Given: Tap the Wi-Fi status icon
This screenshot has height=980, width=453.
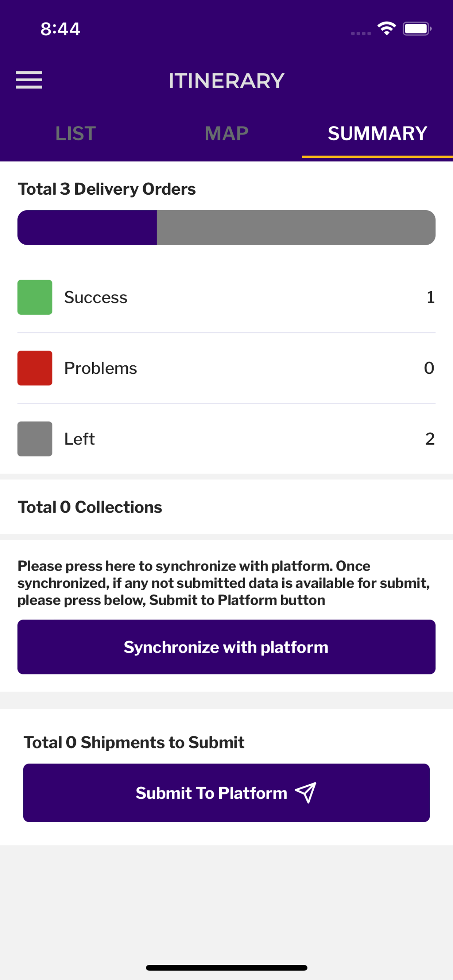Looking at the screenshot, I should click(386, 28).
